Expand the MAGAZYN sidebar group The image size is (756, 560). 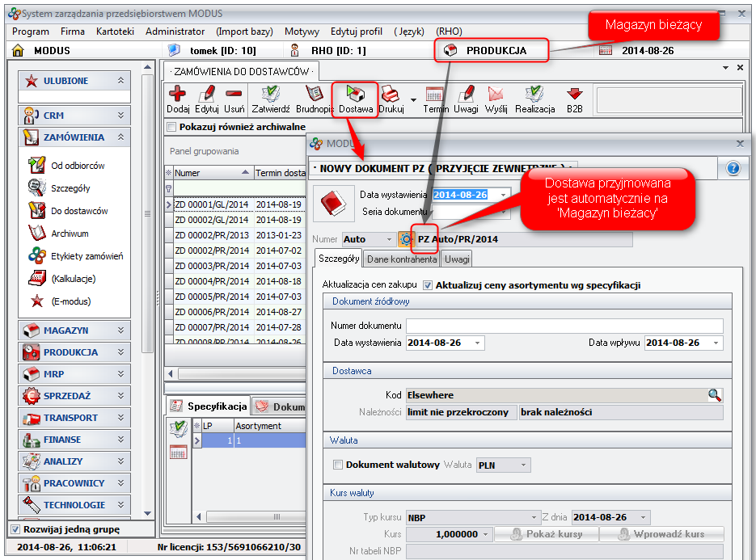click(121, 331)
